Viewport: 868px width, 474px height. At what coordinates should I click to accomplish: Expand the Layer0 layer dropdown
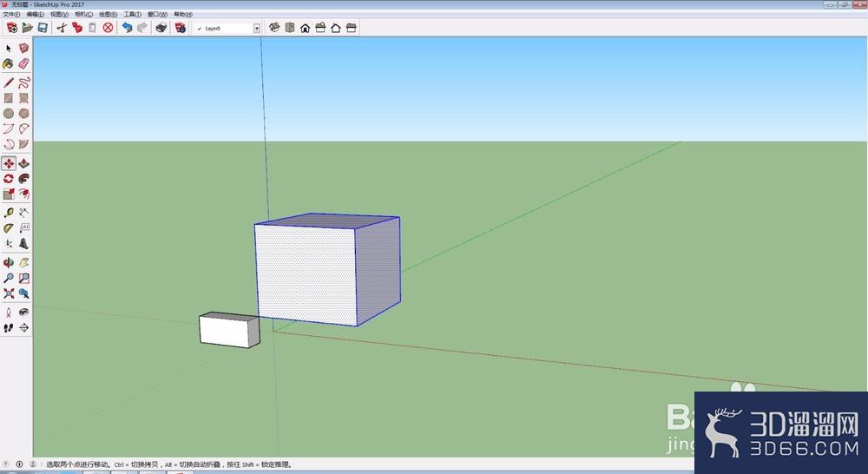tap(256, 29)
